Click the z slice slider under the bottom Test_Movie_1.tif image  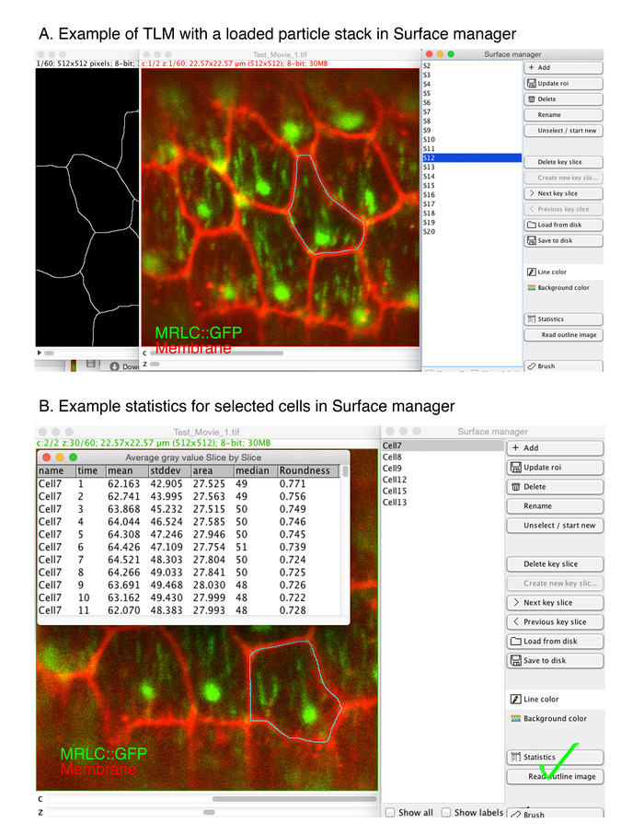(x=209, y=813)
